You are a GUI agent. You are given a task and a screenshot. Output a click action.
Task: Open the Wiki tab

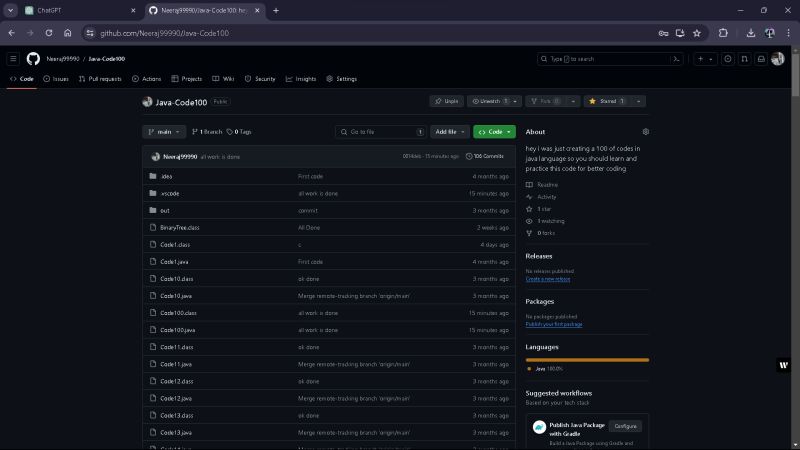223,79
